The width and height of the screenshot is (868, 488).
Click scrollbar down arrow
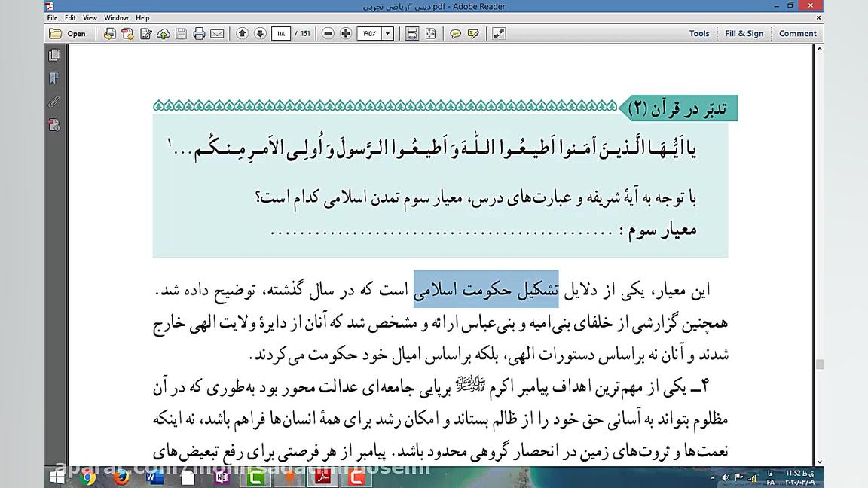tap(819, 462)
